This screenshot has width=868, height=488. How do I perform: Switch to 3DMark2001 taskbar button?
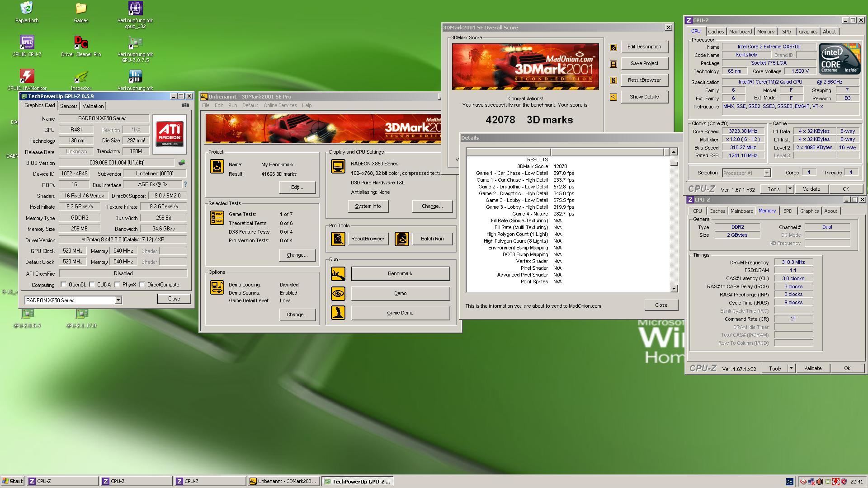[x=283, y=481]
